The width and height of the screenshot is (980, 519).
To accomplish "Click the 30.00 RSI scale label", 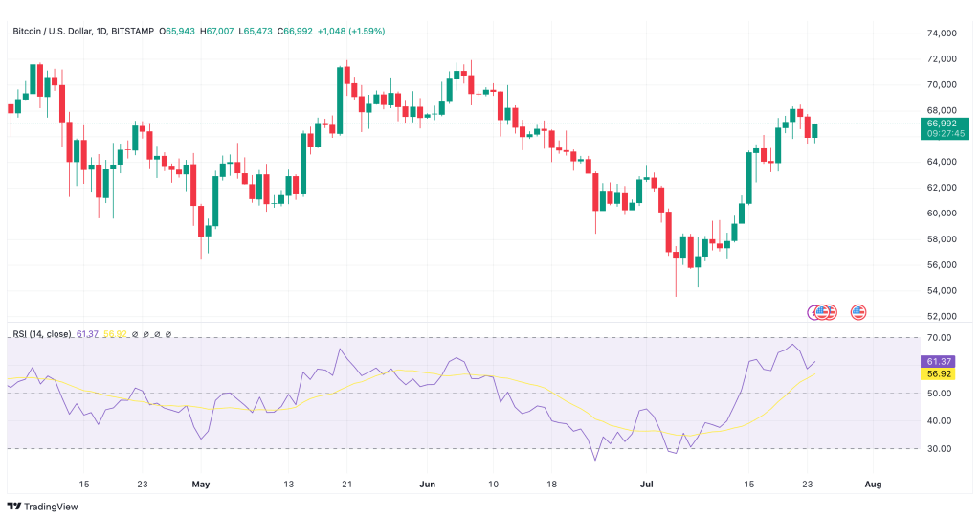I will tap(940, 448).
